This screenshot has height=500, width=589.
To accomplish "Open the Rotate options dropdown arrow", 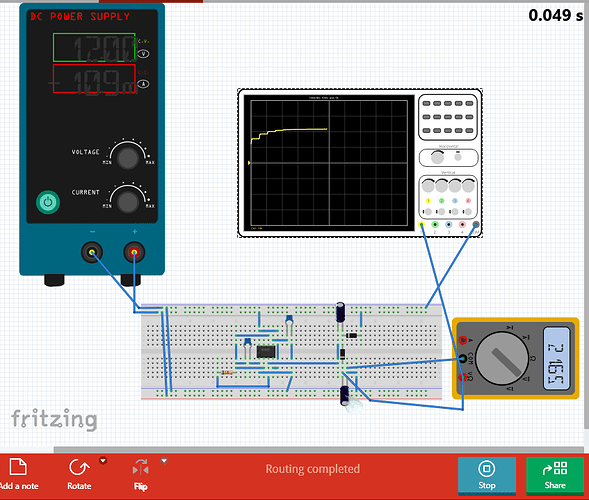I will (103, 460).
